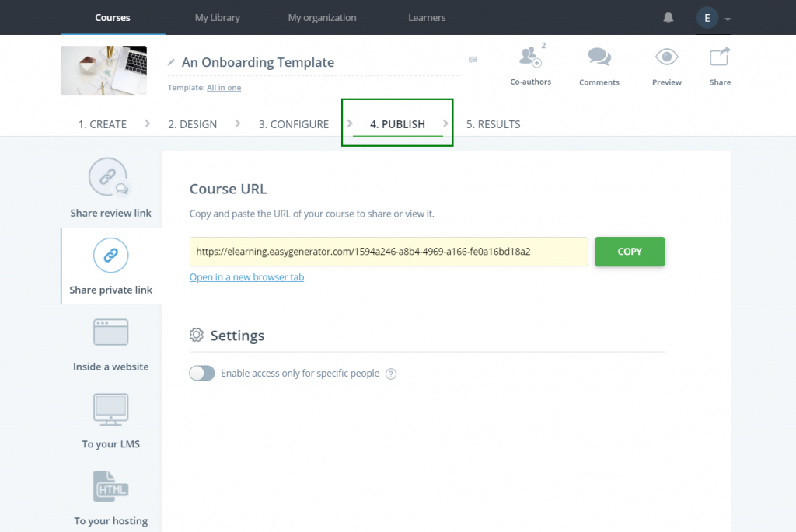Screen dimensions: 796x532
Task: Click the help icon beside access setting
Action: (x=391, y=374)
